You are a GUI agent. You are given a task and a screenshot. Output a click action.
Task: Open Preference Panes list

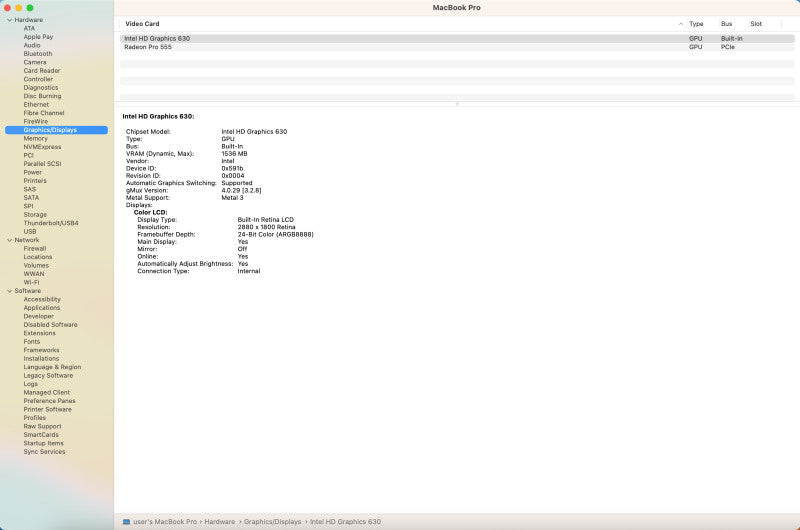coord(49,401)
